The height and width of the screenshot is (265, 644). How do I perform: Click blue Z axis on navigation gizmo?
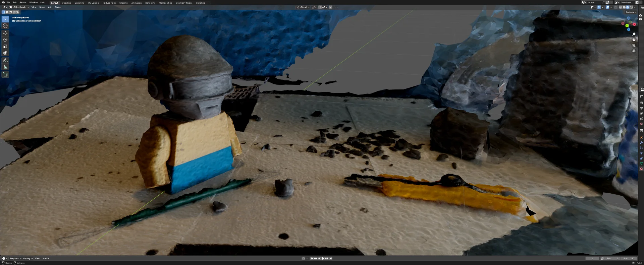coord(629,29)
